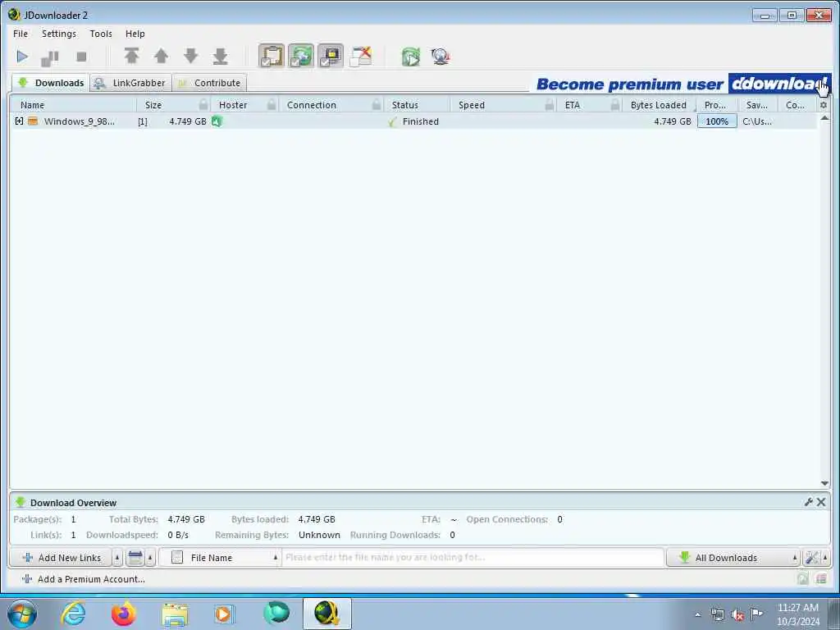Launch Firefox from the taskbar
The height and width of the screenshot is (630, 840).
click(124, 614)
